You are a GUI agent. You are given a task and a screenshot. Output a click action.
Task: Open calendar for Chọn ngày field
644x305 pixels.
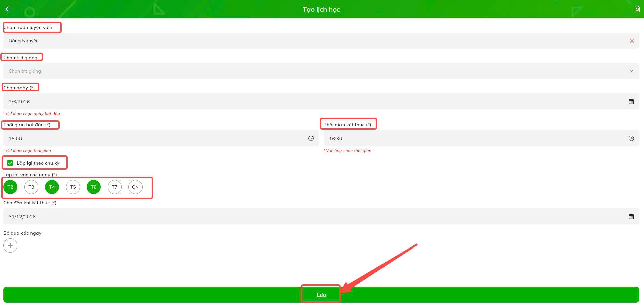point(631,101)
